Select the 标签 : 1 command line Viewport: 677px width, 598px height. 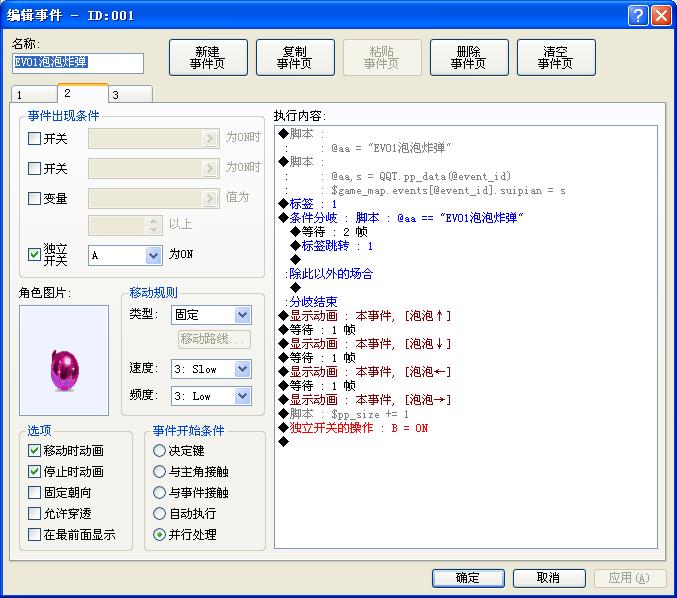coord(307,204)
